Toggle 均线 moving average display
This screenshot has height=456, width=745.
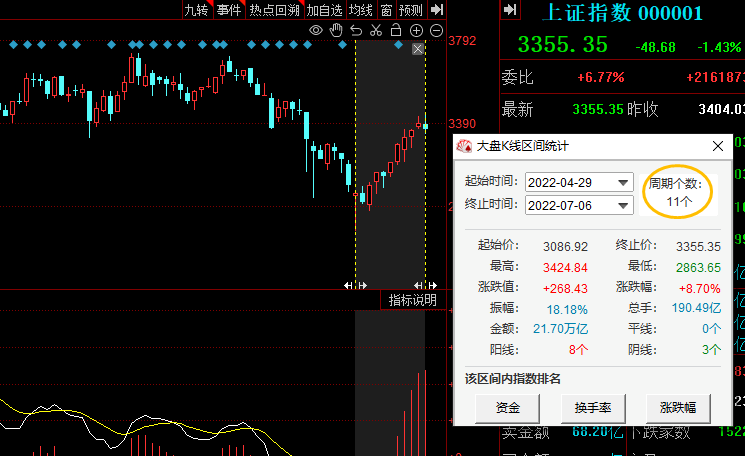(360, 10)
